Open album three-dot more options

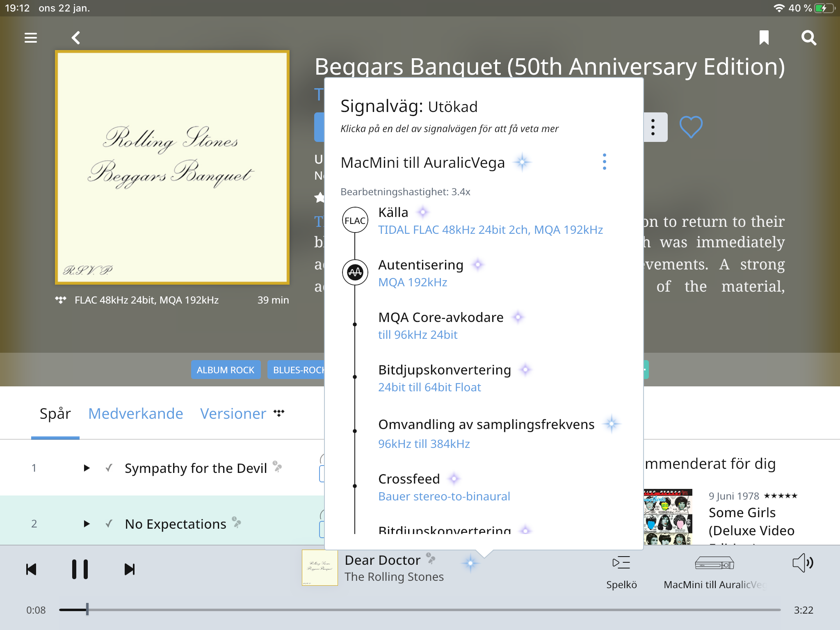(x=653, y=127)
